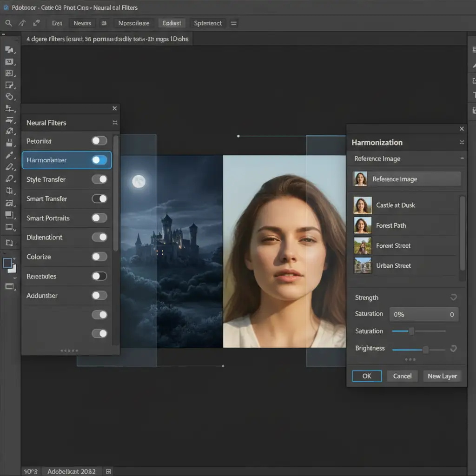Screen dimensions: 476x476
Task: Toggle the Style Transfer filter
Action: point(99,179)
